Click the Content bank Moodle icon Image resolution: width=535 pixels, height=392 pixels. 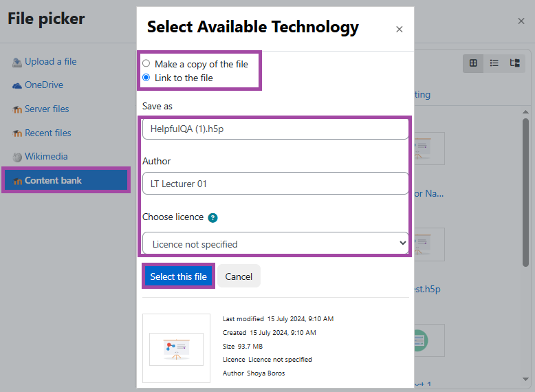coord(18,181)
